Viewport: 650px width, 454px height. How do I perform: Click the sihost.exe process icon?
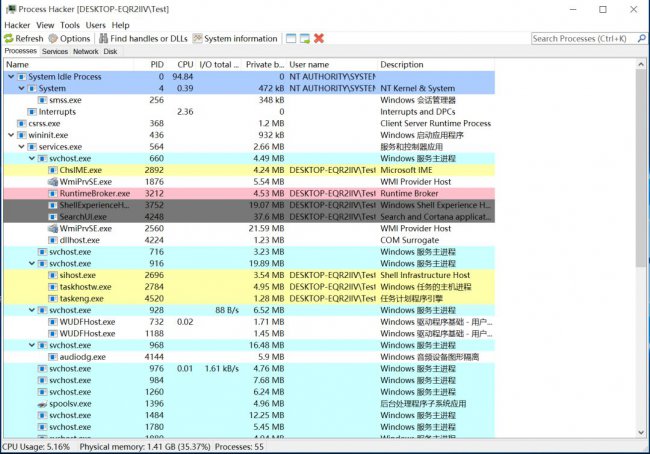(x=53, y=275)
